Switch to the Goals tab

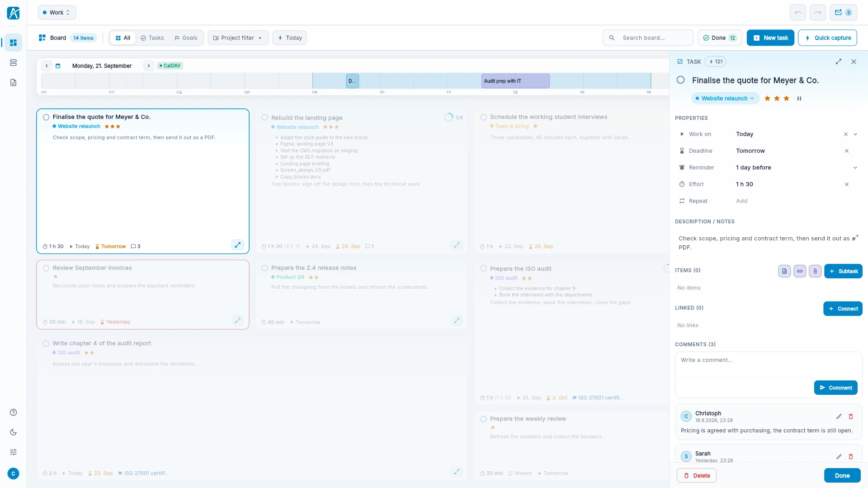186,38
